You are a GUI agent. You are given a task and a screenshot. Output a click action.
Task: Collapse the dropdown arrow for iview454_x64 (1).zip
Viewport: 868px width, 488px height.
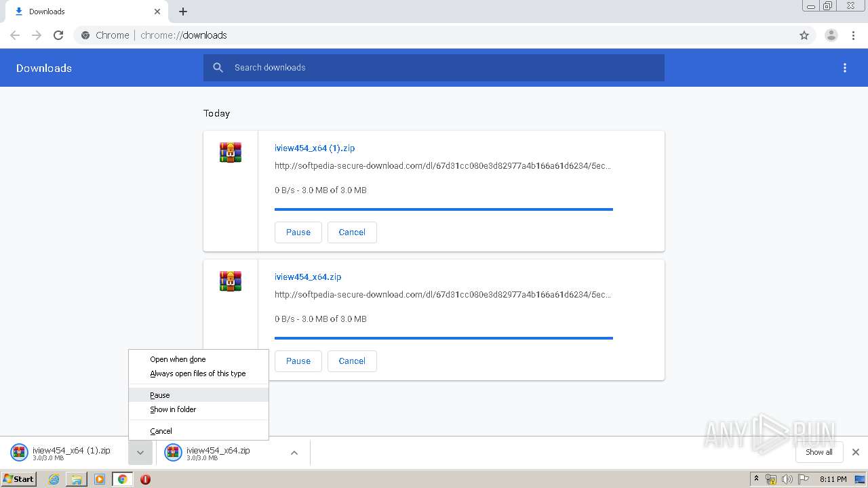pos(140,453)
